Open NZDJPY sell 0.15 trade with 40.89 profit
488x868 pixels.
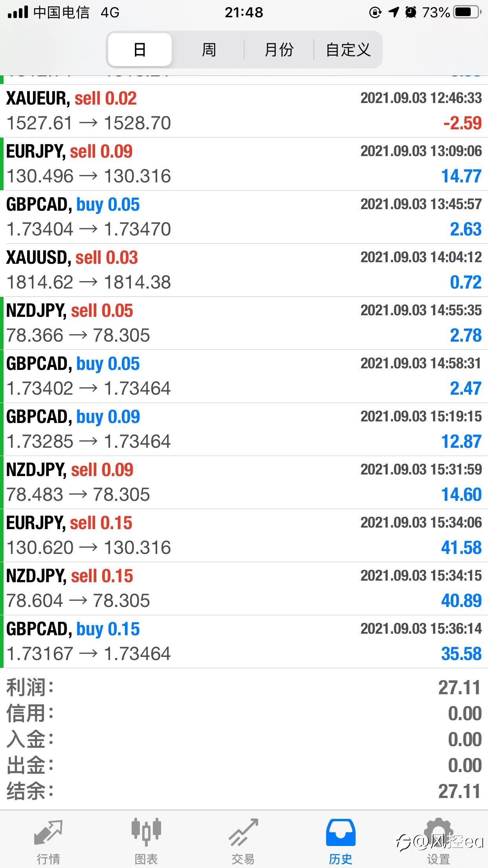[244, 588]
